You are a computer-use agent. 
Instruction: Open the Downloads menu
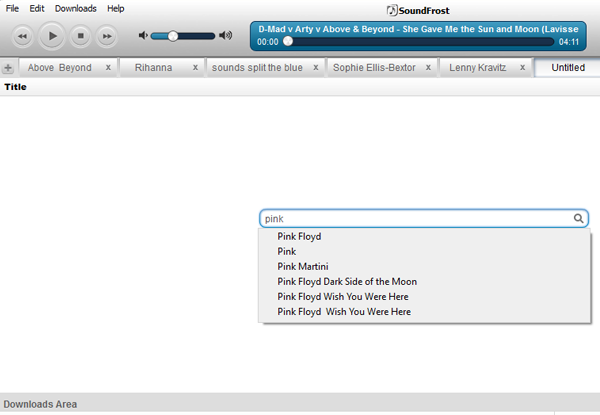pyautogui.click(x=75, y=8)
